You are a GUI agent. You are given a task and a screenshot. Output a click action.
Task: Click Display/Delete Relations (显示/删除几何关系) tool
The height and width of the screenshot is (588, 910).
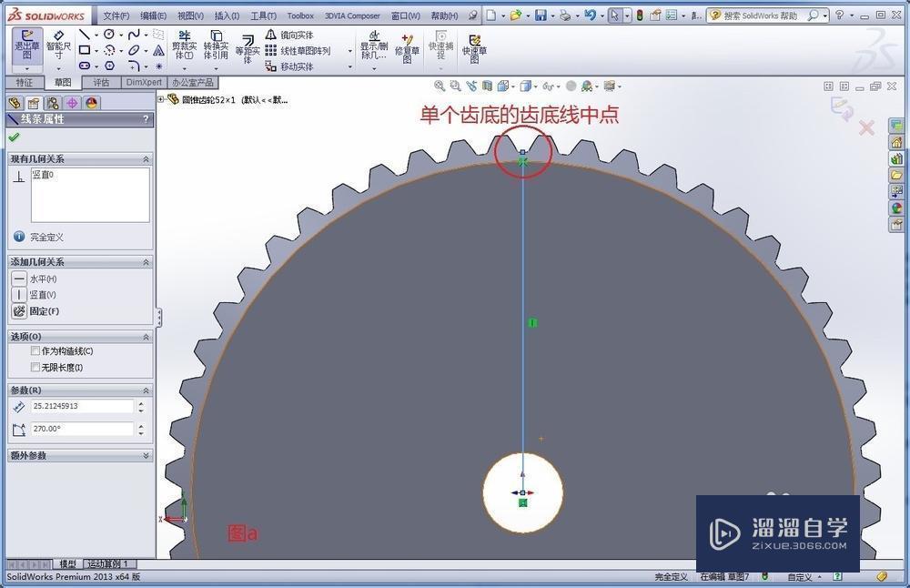pyautogui.click(x=374, y=46)
